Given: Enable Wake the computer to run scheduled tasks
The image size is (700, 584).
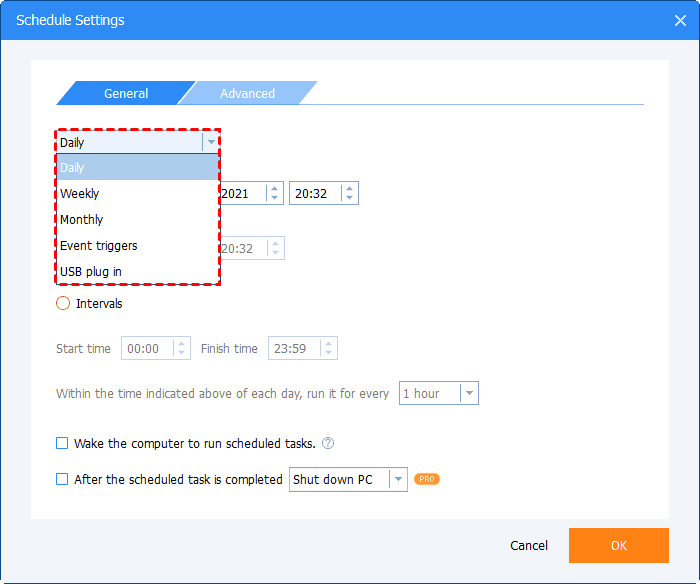Looking at the screenshot, I should (x=62, y=444).
